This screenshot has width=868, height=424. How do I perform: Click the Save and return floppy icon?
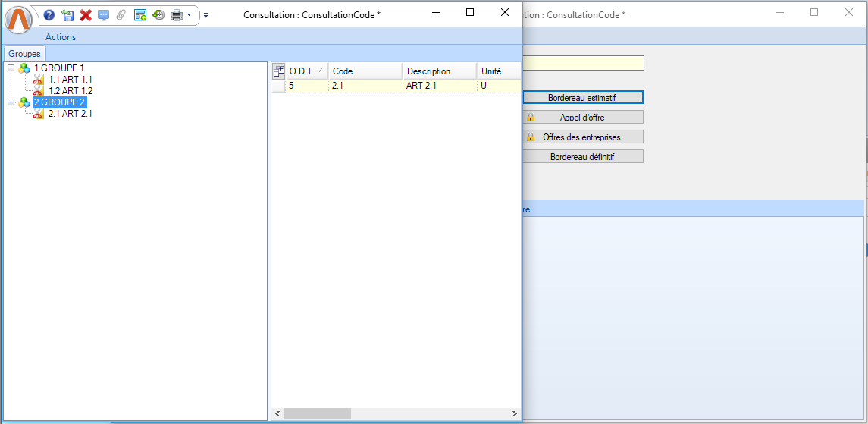[x=67, y=14]
